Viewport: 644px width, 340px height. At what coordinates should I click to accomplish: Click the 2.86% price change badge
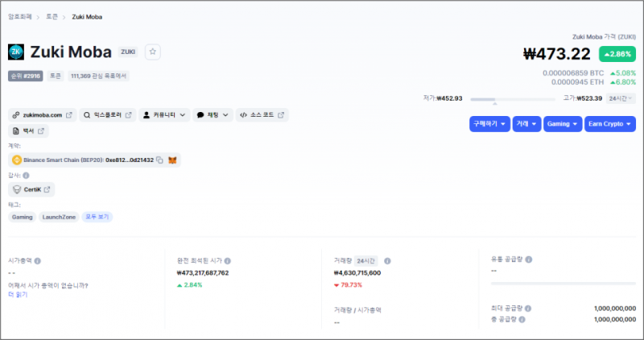(x=617, y=54)
